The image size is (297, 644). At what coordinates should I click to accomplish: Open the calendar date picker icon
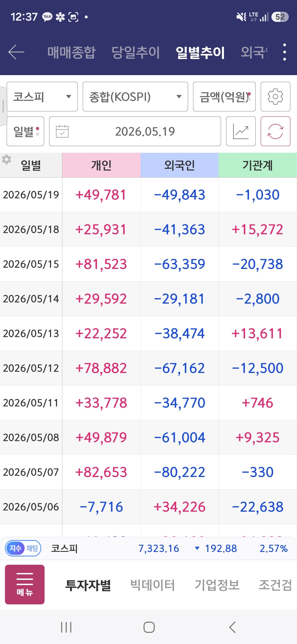[62, 131]
